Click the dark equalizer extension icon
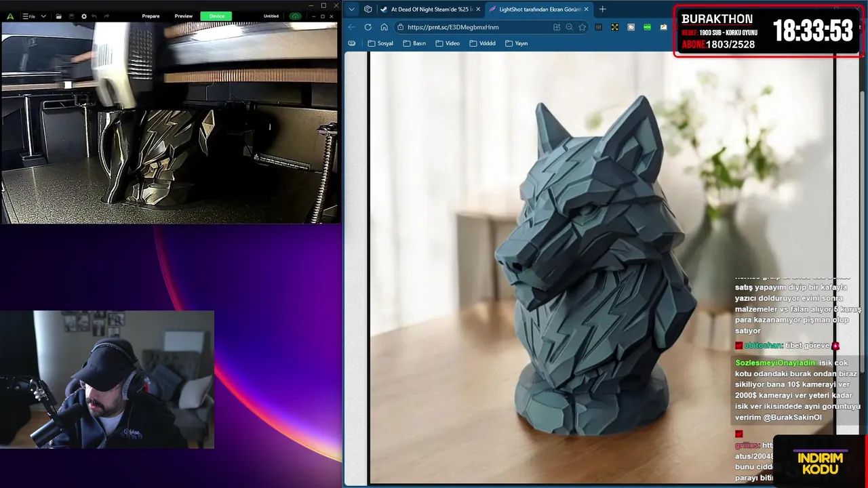Screen dimensions: 868x488 pyautogui.click(x=598, y=27)
